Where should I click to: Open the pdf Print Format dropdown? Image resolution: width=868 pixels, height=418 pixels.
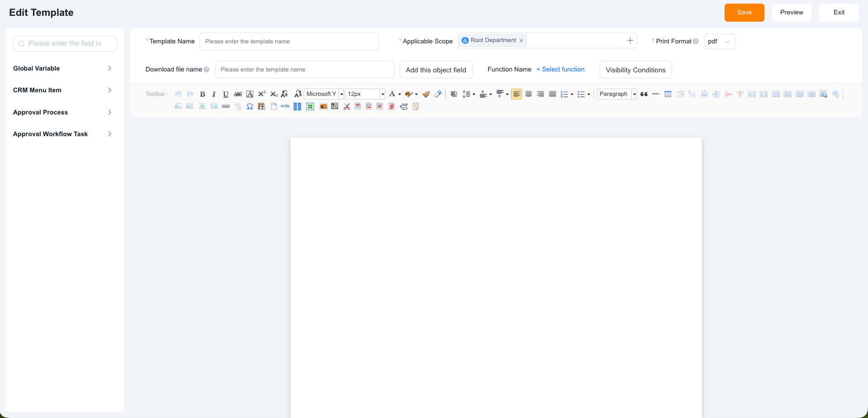tap(720, 41)
